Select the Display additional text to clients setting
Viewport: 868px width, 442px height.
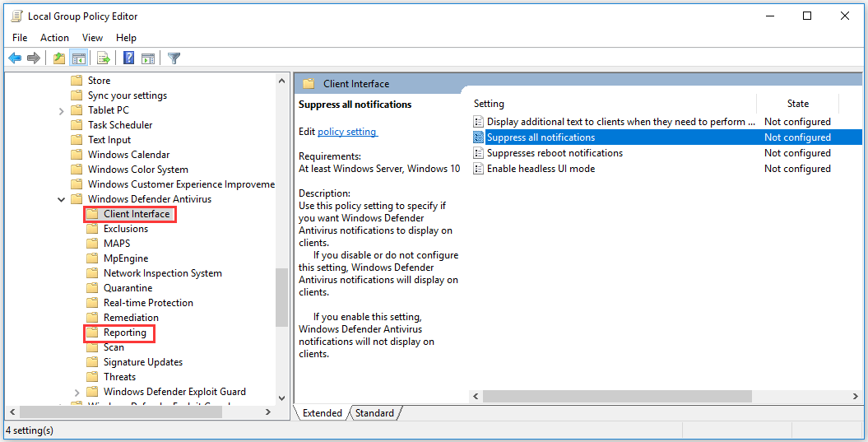coord(620,121)
